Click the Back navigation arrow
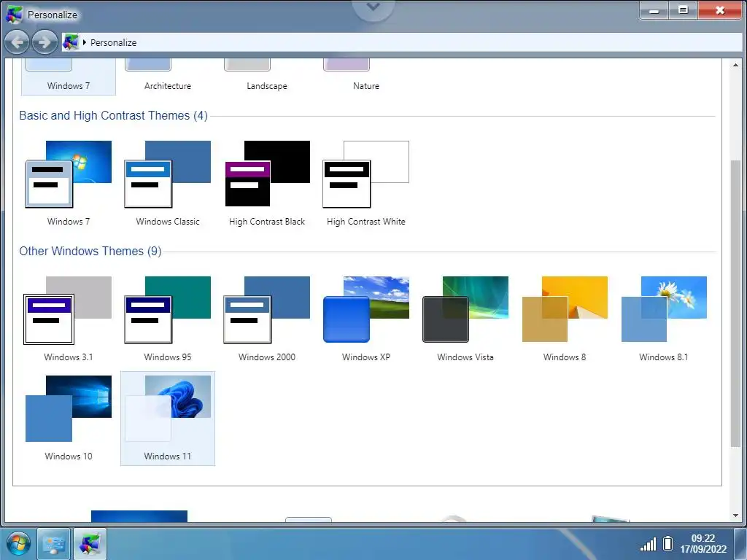The image size is (747, 560). pos(17,42)
